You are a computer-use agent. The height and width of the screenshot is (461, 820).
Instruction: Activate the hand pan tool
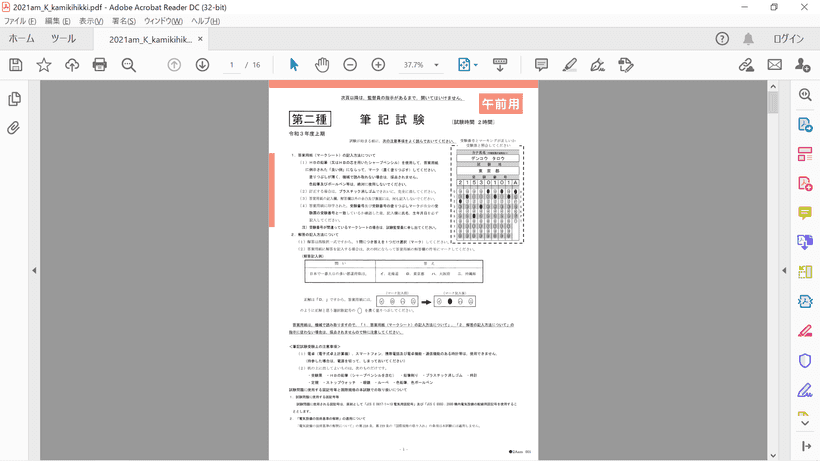click(322, 65)
